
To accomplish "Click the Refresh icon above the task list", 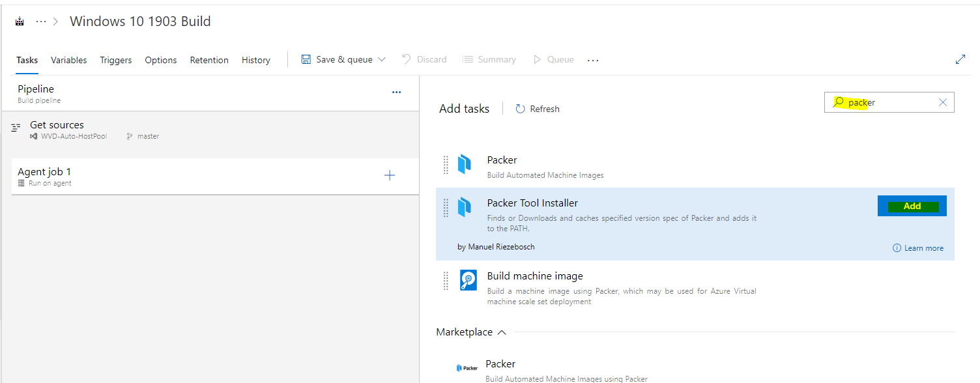I will click(519, 108).
